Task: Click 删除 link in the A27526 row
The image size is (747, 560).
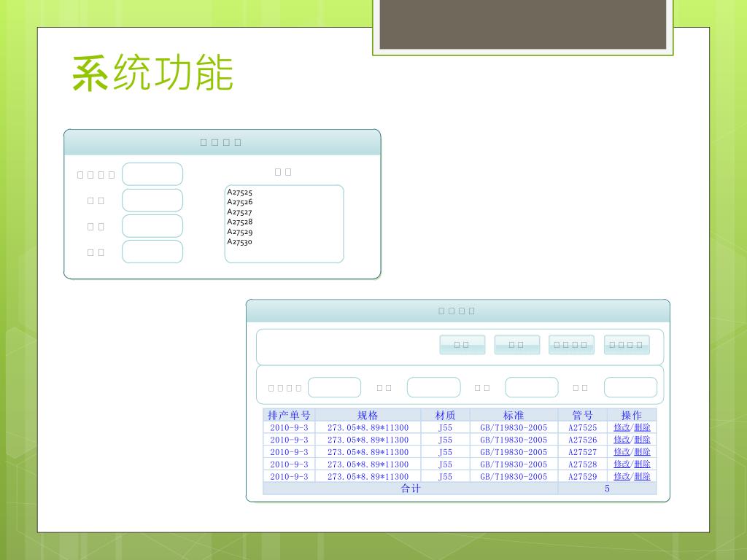Action: coord(642,440)
